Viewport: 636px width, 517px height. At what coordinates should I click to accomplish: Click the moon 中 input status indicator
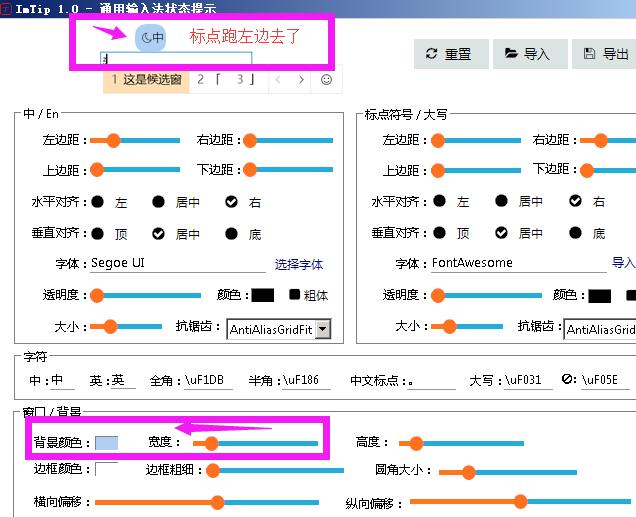(151, 38)
